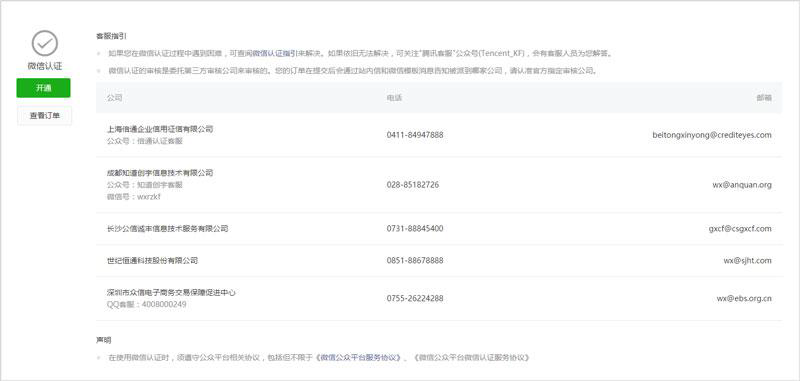800x381 pixels.
Task: Click email wx@anquan.org
Action: 742,185
